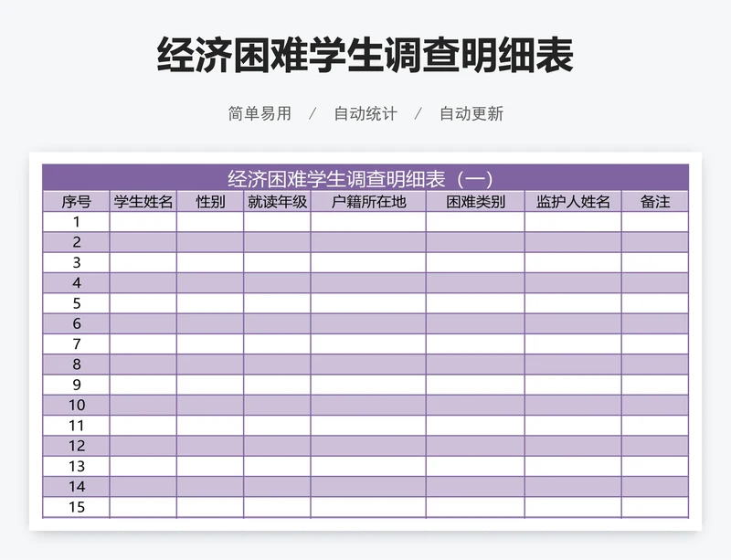The width and height of the screenshot is (731, 560).
Task: Click the serial number 3 cell
Action: pos(76,262)
